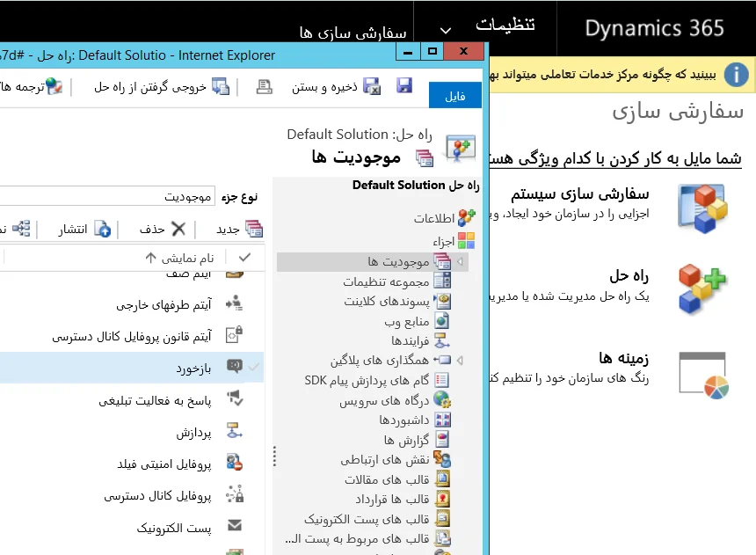Toggle the select-all checkmark in list header
The image size is (756, 555).
click(244, 258)
